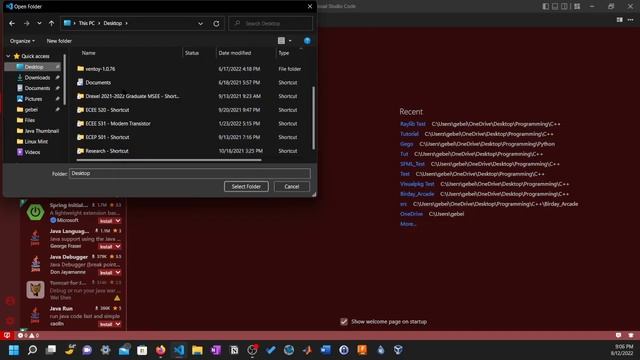Open Windows taskbar Search
This screenshot has width=640, height=360.
click(x=32, y=350)
